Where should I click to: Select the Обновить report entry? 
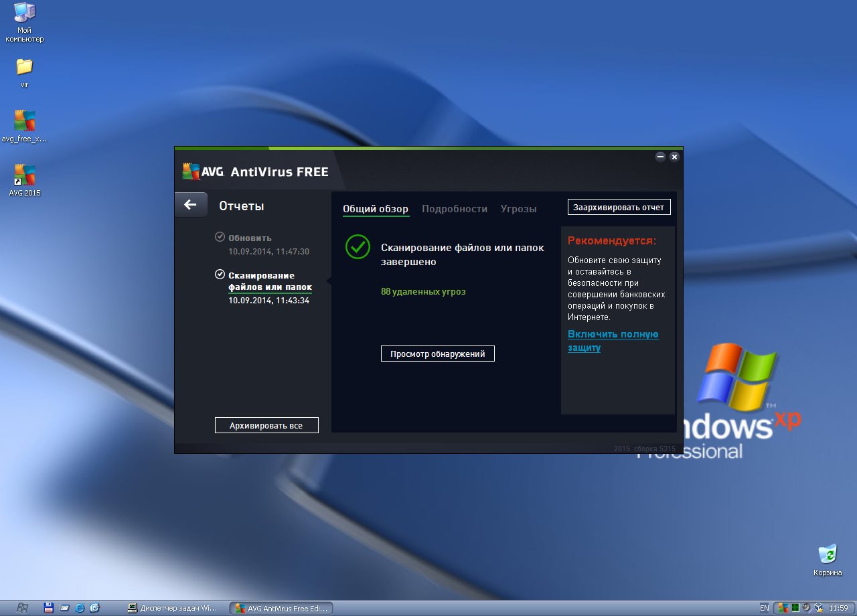[x=262, y=244]
